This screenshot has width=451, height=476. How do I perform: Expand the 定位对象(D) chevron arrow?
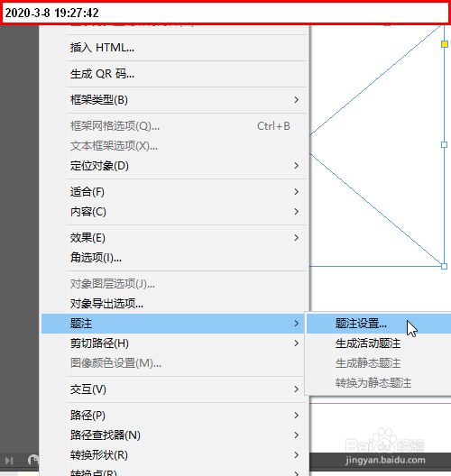(x=297, y=166)
